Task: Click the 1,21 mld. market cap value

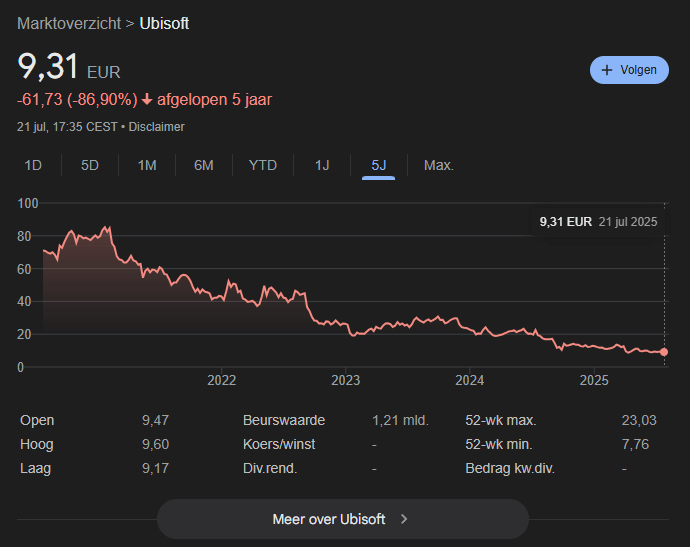Action: tap(400, 420)
